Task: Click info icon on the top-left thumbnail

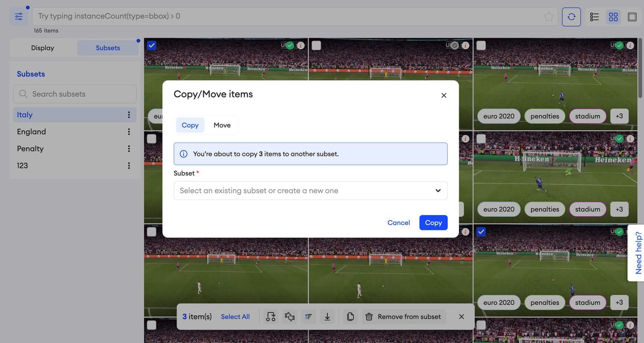Action: coord(300,46)
